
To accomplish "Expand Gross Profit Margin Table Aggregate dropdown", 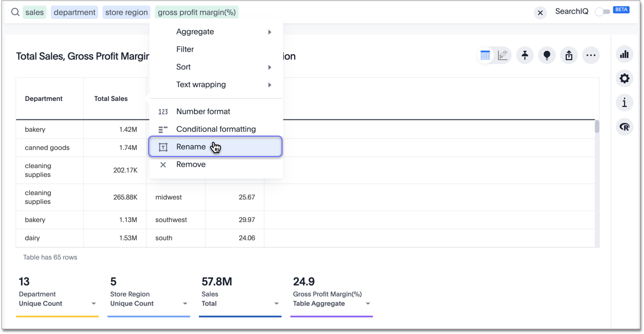I will [368, 304].
